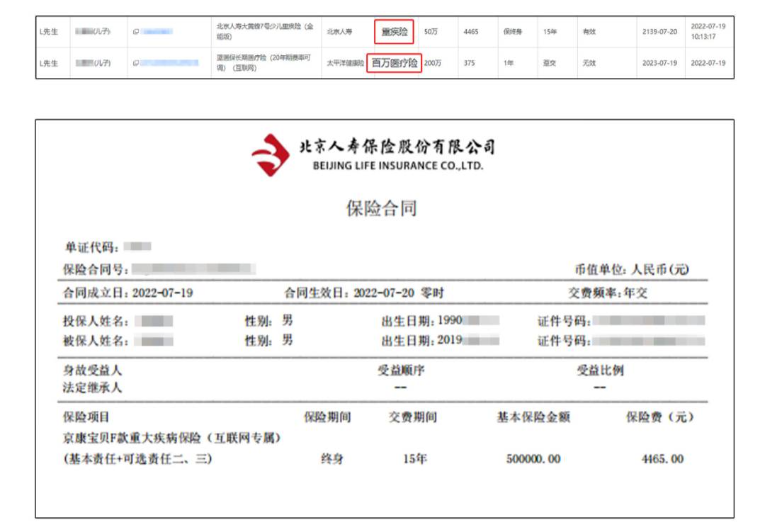Click the 保险合同 document title

(x=382, y=208)
